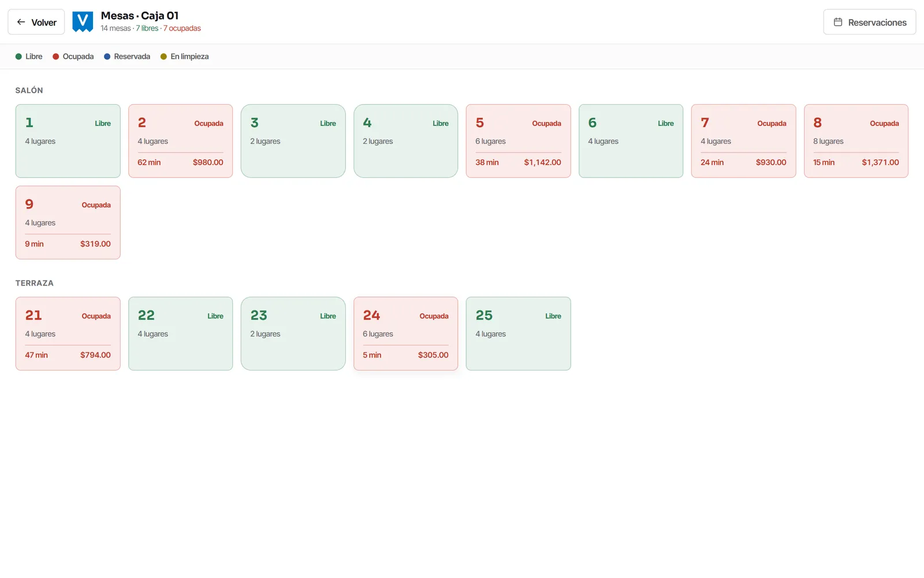
Task: Select table 1 card in Salón
Action: pos(68,141)
